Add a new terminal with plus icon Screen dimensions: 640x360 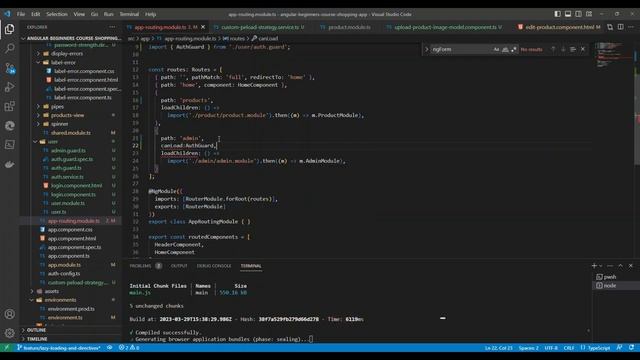click(594, 266)
